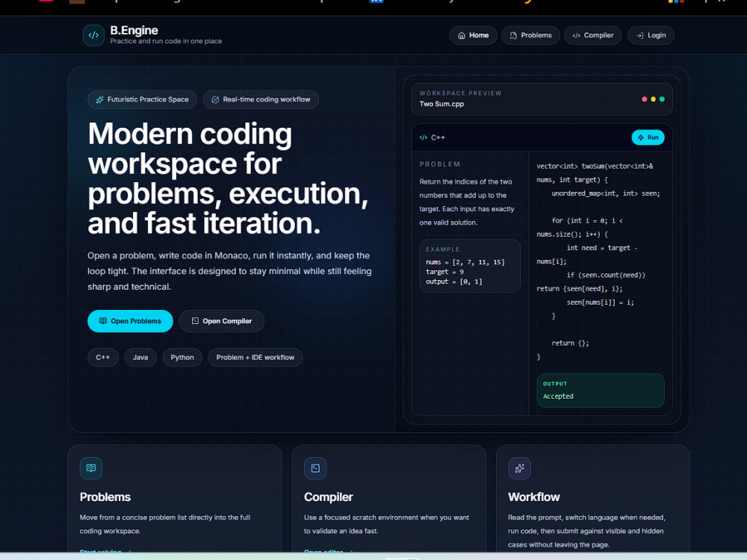
Task: Click the terminal icon in Open Compiler
Action: pyautogui.click(x=195, y=321)
